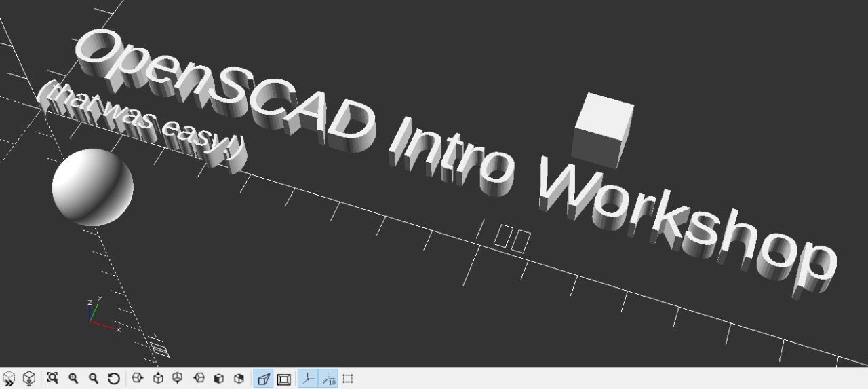868x389 pixels.
Task: Click the '(that was easy!)' 3D text
Action: 141,126
